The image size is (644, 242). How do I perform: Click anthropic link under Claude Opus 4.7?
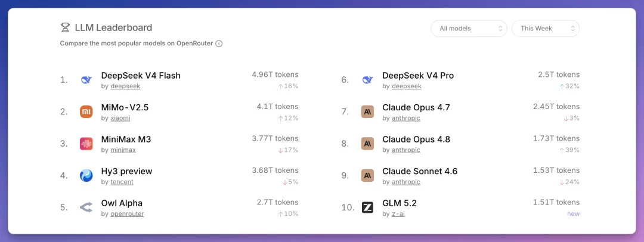point(406,119)
